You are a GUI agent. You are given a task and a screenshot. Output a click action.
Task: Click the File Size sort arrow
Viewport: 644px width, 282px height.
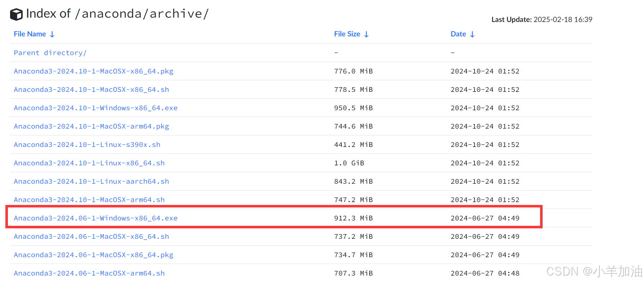[x=366, y=34]
